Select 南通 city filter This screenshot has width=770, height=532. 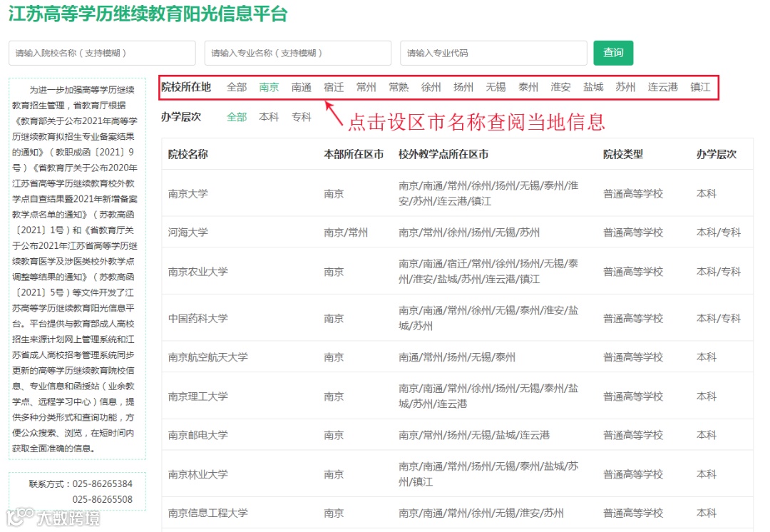pos(302,88)
